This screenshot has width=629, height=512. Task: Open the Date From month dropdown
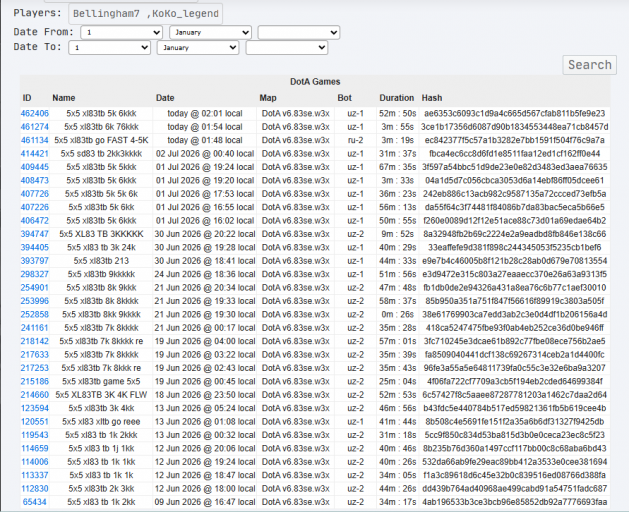[211, 33]
